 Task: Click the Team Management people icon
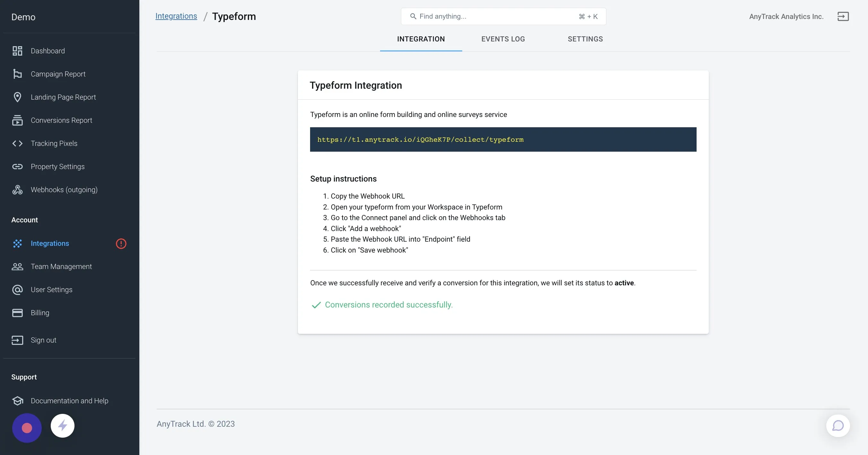click(17, 266)
